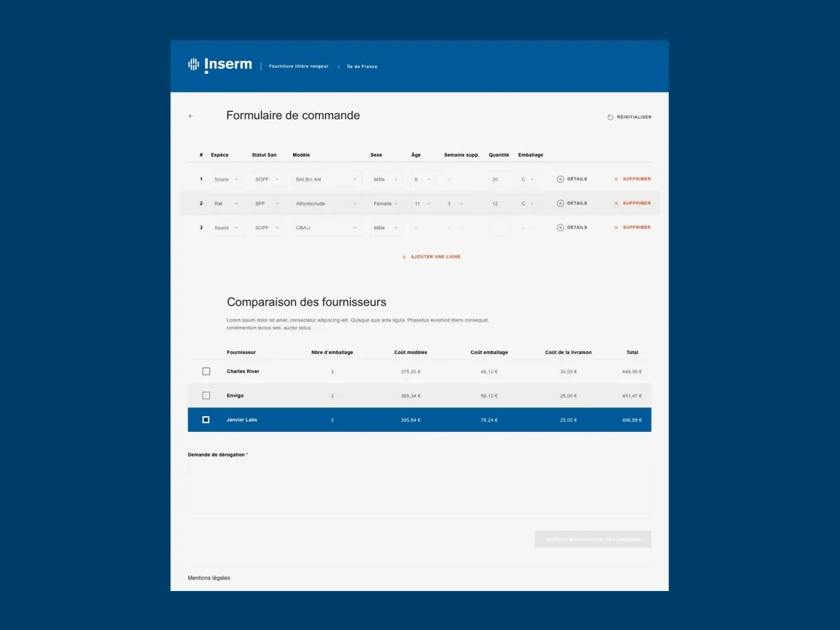Click the Demande de dérogation text area

click(419, 488)
